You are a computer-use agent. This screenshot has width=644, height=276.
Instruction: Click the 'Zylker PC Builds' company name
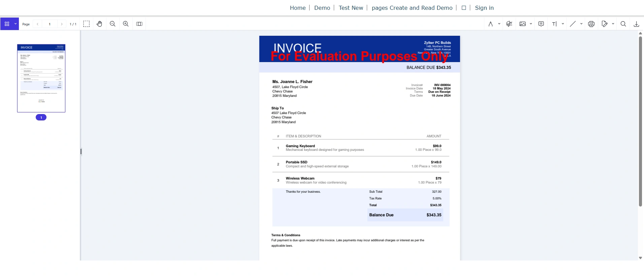click(x=438, y=43)
